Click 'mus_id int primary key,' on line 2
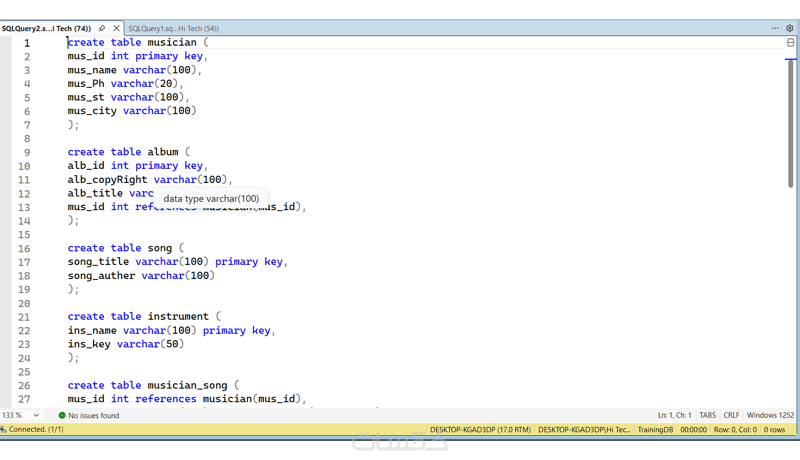This screenshot has width=800, height=460. 138,56
